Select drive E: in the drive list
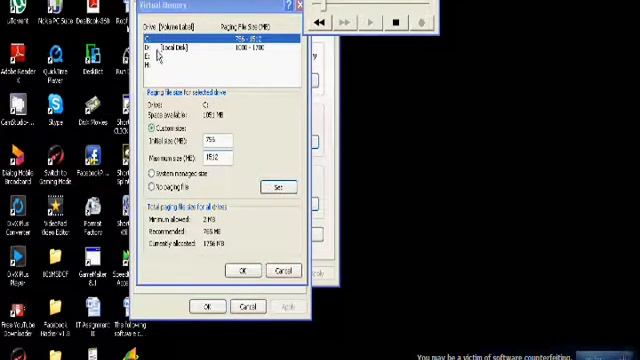The width and height of the screenshot is (640, 360). coord(222,56)
